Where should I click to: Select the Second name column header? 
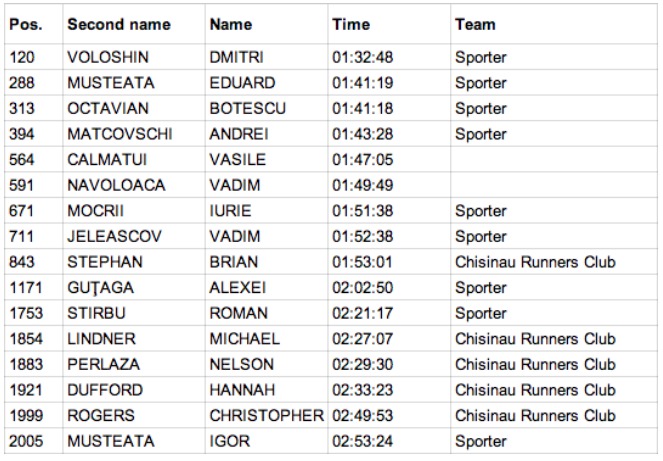(x=134, y=24)
